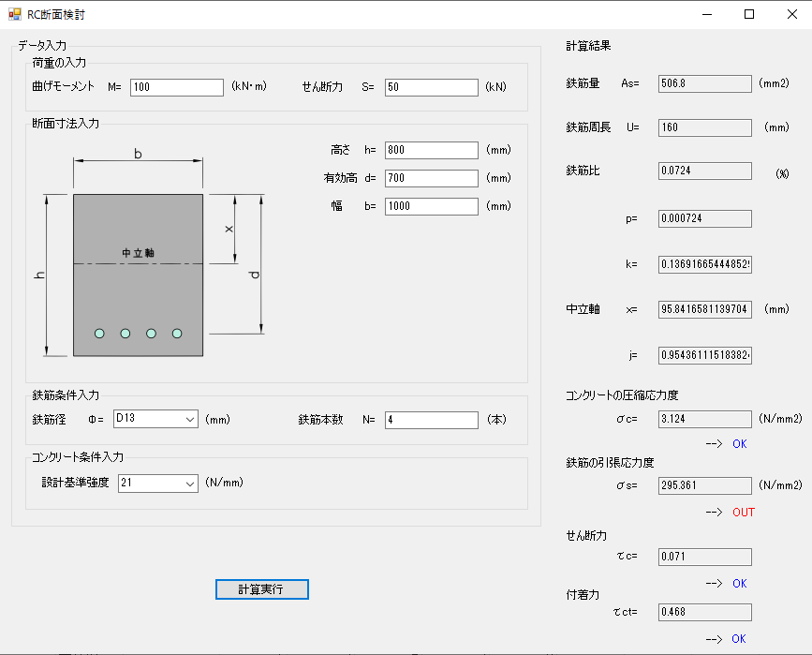Screen dimensions: 812x655
Task: Click the τct= 0.468 result field
Action: point(705,612)
